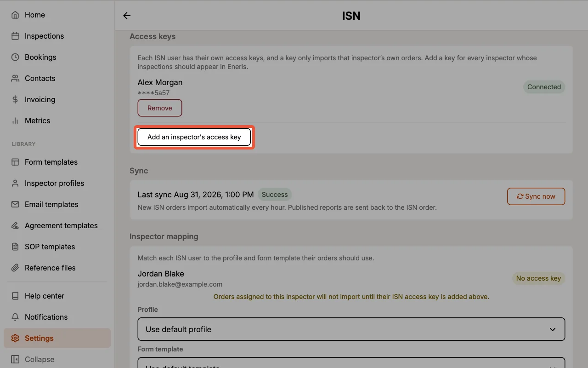Click the SOP templates document icon
The image size is (588, 368).
(x=15, y=247)
